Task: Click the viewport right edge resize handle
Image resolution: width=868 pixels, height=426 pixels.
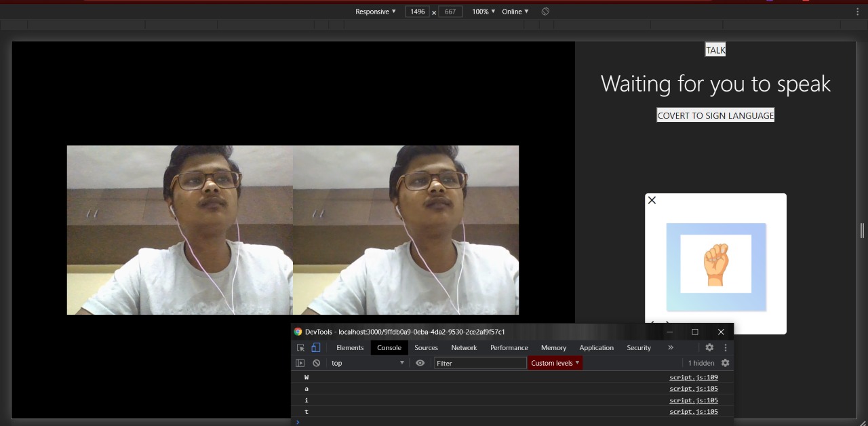Action: point(862,231)
